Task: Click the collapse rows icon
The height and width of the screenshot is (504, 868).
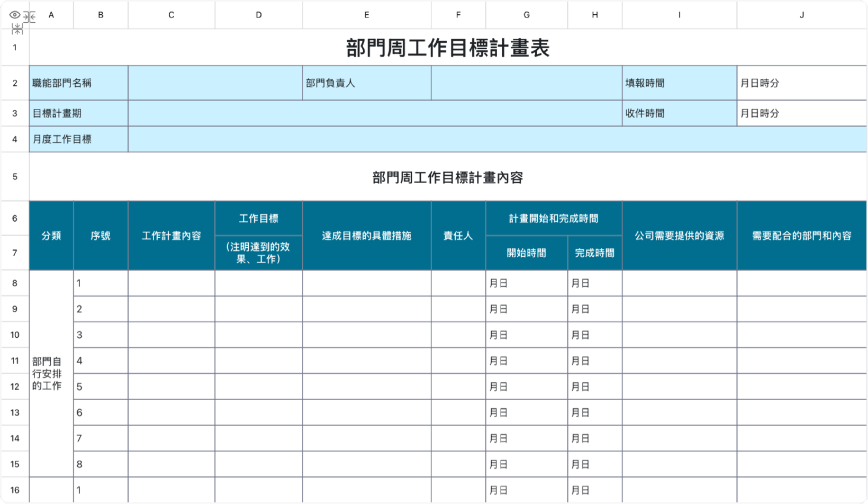Action: click(17, 29)
